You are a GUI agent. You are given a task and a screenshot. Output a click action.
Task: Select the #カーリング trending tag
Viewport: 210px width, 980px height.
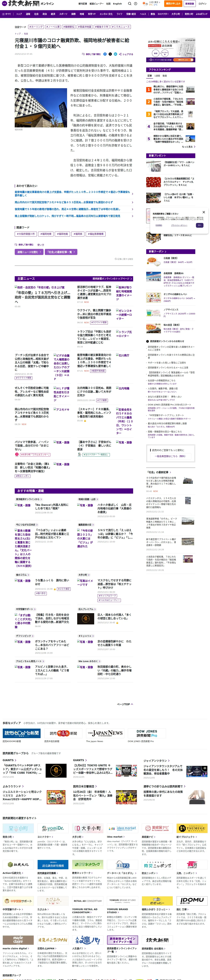(x=36, y=27)
